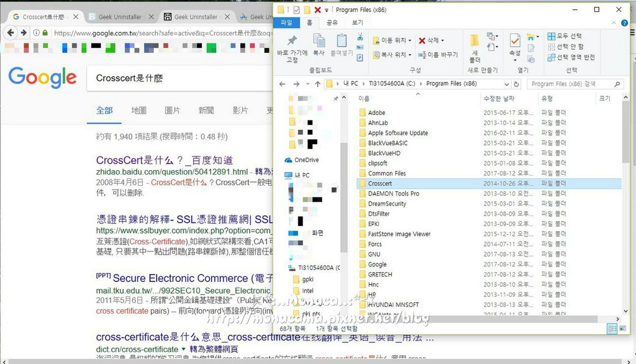This screenshot has width=636, height=364.
Task: View site info via the padlock icon in Chrome
Action: pyautogui.click(x=45, y=32)
